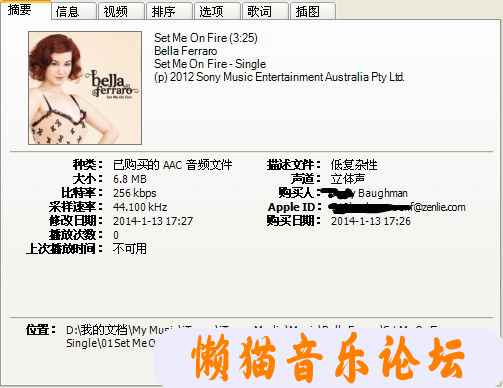
Task: Click the 6.8 MB file size value
Action: tap(130, 179)
